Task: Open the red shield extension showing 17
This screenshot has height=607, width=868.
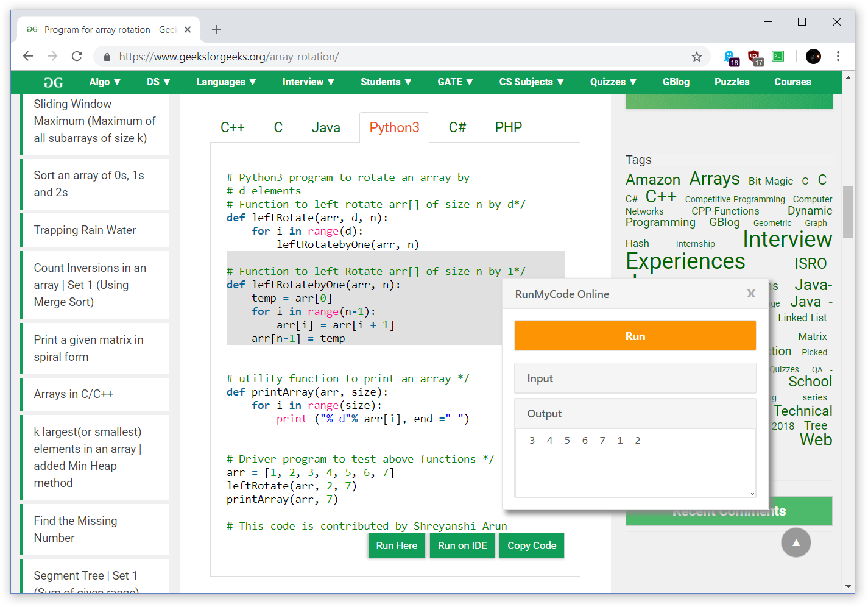Action: (755, 57)
